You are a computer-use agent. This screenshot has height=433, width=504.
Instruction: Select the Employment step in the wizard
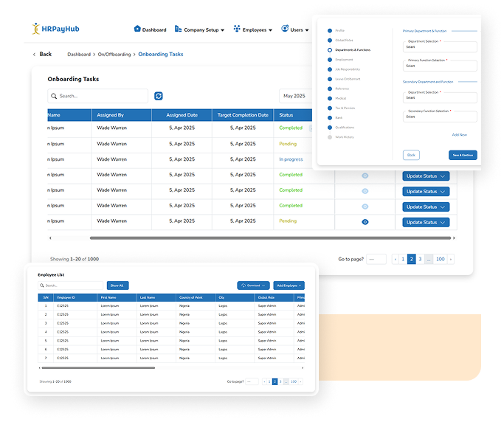pos(343,60)
